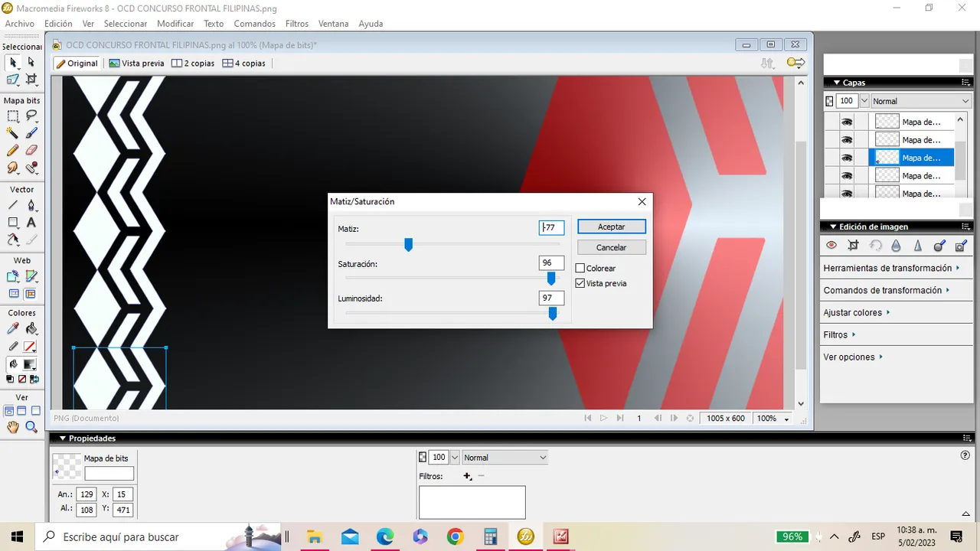Screen dimensions: 980x551
Task: Open the Windows Start menu
Action: tap(16, 536)
